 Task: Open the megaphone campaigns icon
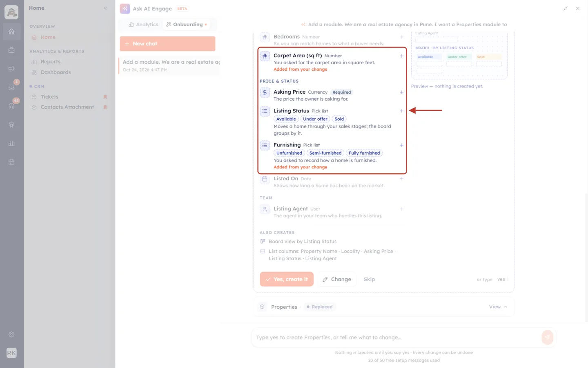coord(11,69)
